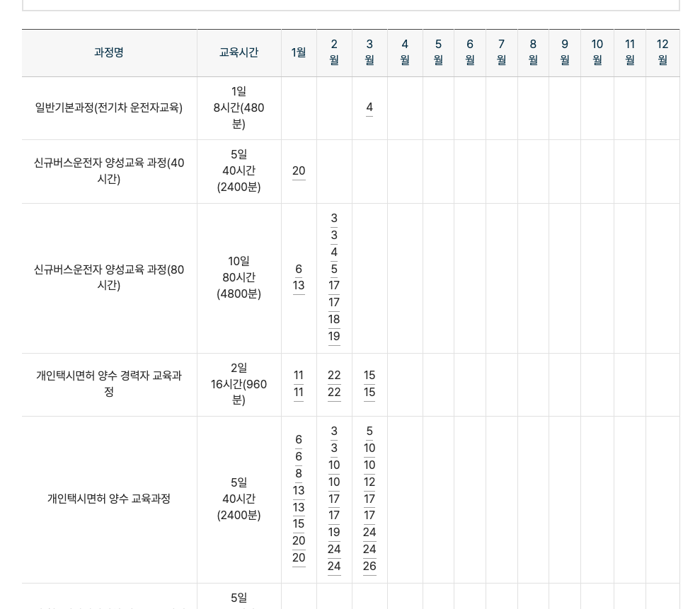Click the 12월 column header
The height and width of the screenshot is (609, 700).
coord(662,52)
